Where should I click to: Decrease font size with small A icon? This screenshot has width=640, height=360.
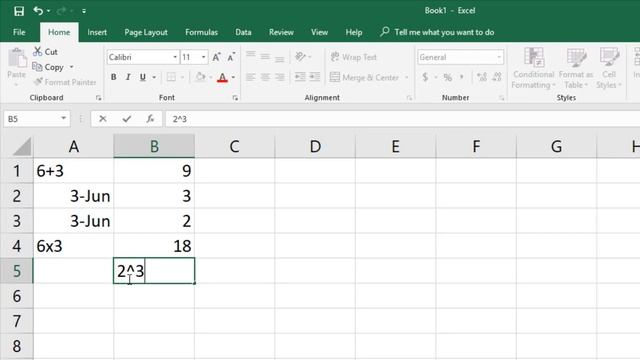231,57
